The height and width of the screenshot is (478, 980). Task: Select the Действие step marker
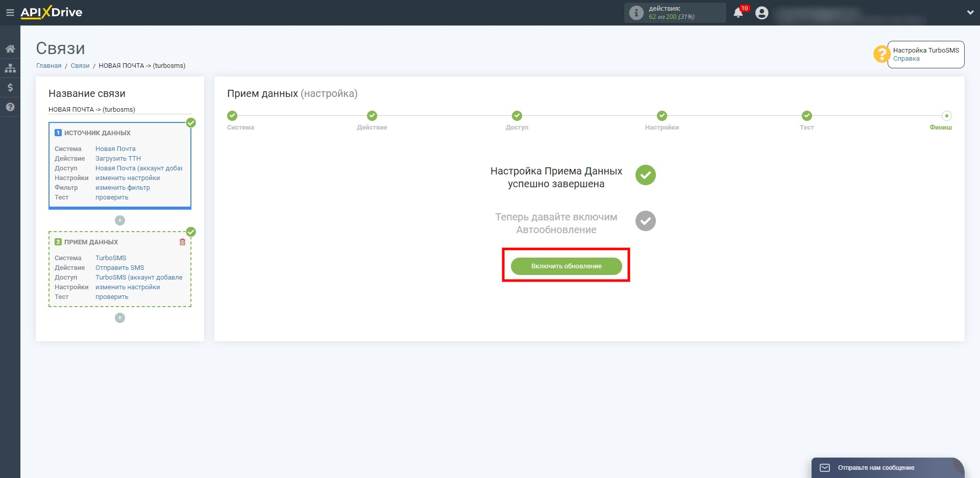372,116
